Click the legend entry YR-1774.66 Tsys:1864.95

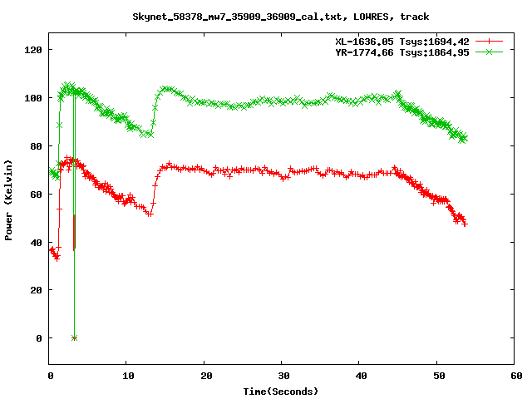tap(402, 52)
